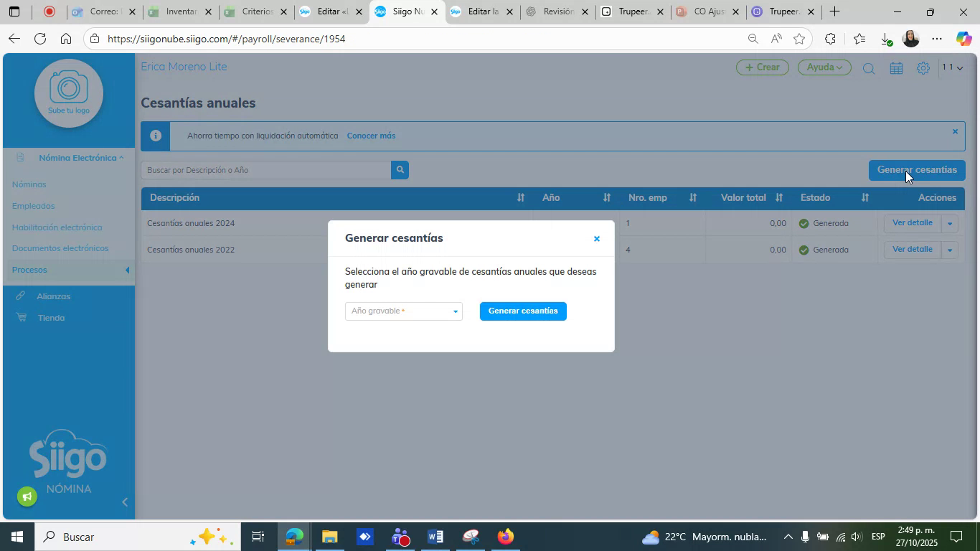Open Documentos electrónicos in sidebar
This screenshot has height=551, width=980.
(x=60, y=248)
